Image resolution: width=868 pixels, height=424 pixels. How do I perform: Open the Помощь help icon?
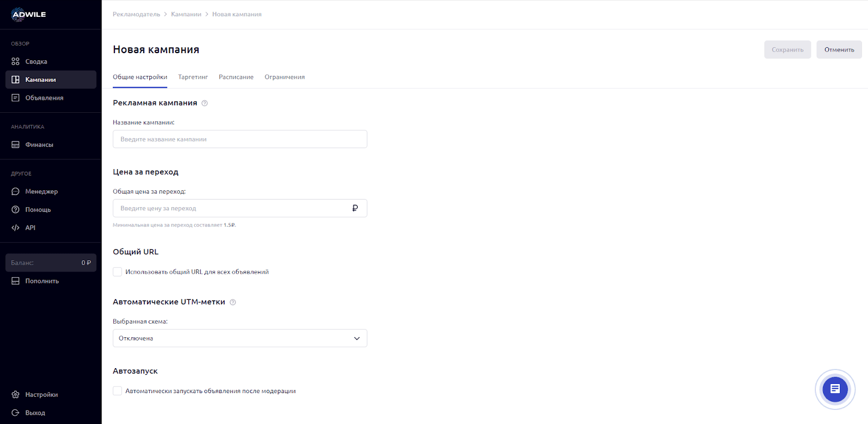[16, 210]
